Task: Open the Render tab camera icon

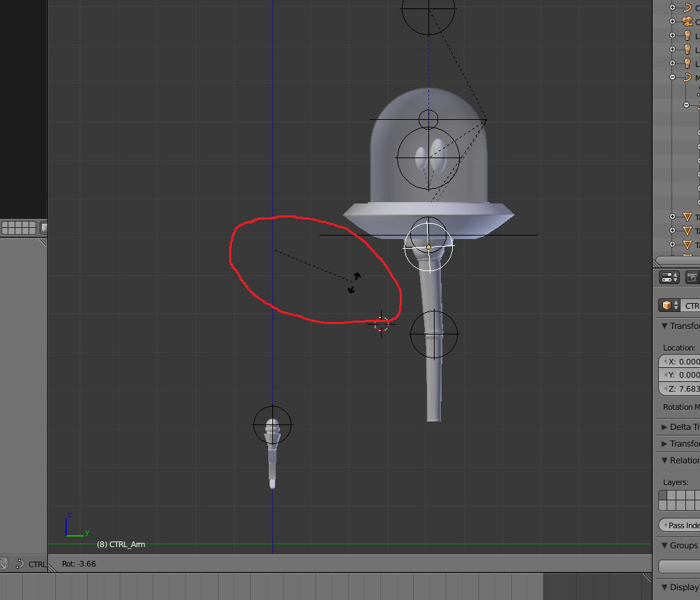Action: (x=692, y=277)
